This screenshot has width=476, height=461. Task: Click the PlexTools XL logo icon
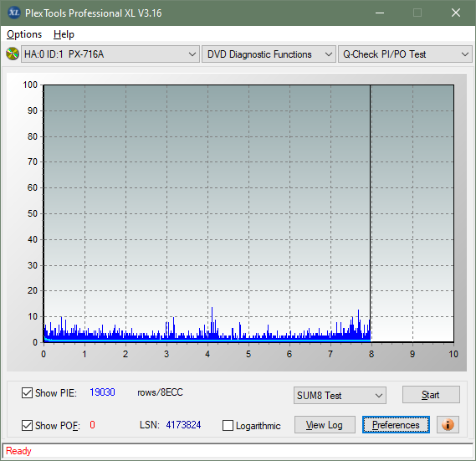13,13
